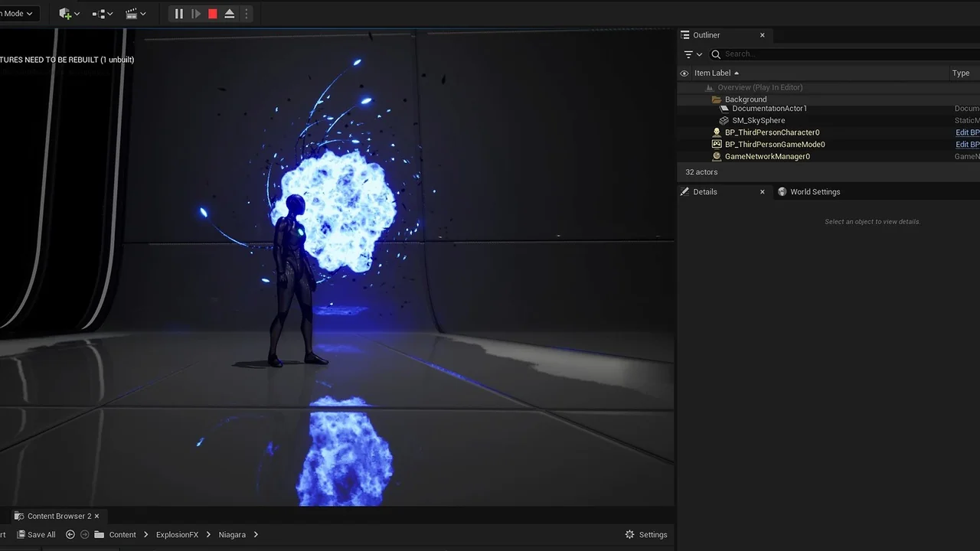Open play options three-dot menu
The height and width of the screenshot is (551, 980).
(246, 14)
